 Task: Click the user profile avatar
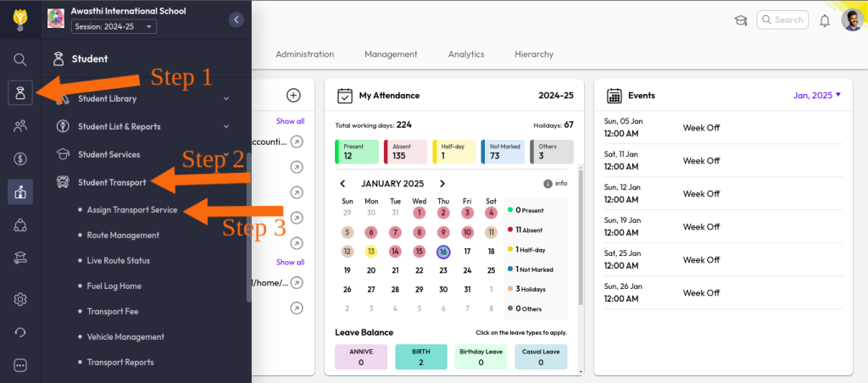point(852,20)
